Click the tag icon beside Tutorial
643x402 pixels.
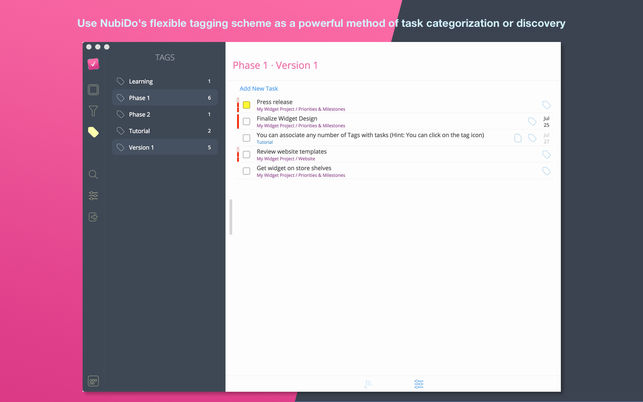(120, 131)
